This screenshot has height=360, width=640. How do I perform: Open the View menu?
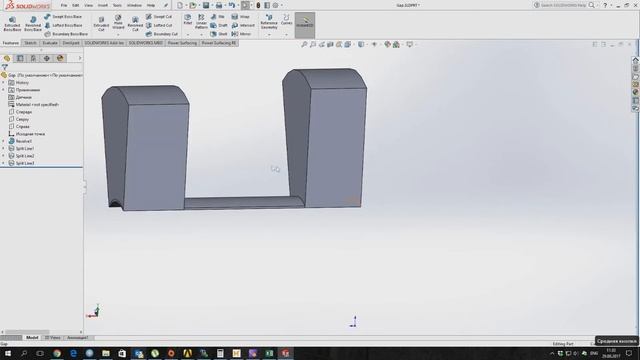coord(88,5)
